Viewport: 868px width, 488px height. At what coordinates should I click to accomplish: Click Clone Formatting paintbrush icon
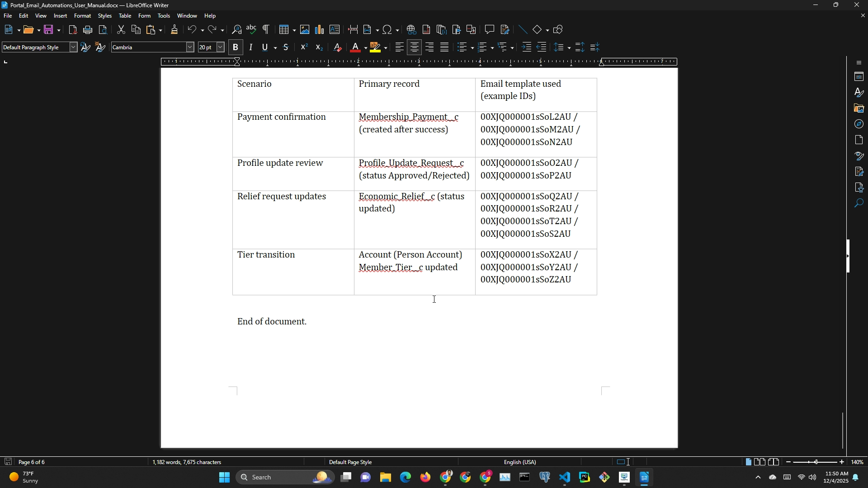click(x=175, y=30)
